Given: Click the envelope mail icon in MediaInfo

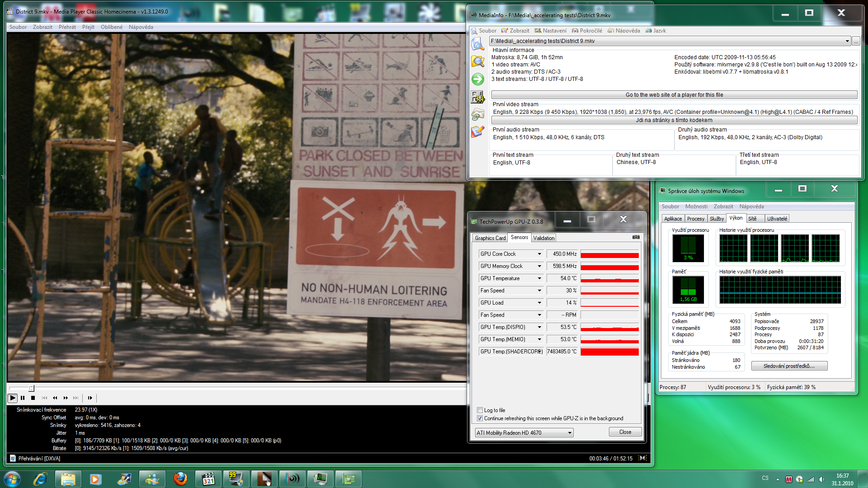Looking at the screenshot, I should [x=477, y=114].
